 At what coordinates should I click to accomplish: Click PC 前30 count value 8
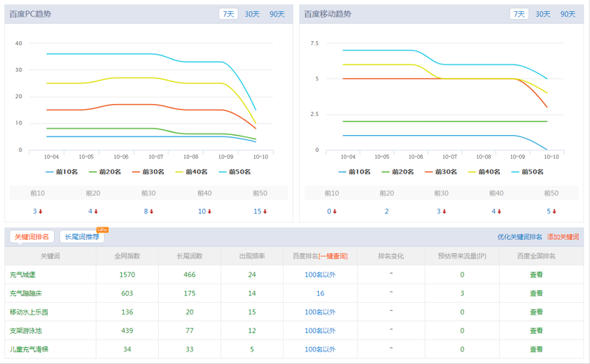click(x=146, y=212)
